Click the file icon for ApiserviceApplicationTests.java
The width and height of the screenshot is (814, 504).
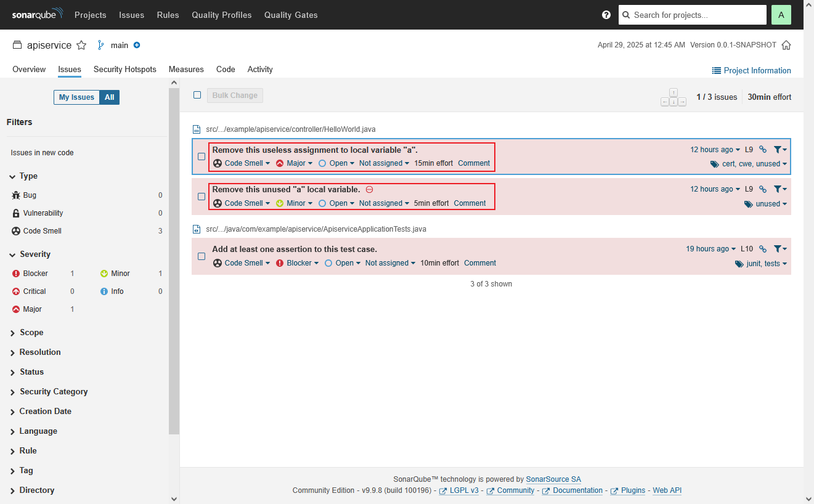[x=197, y=229]
